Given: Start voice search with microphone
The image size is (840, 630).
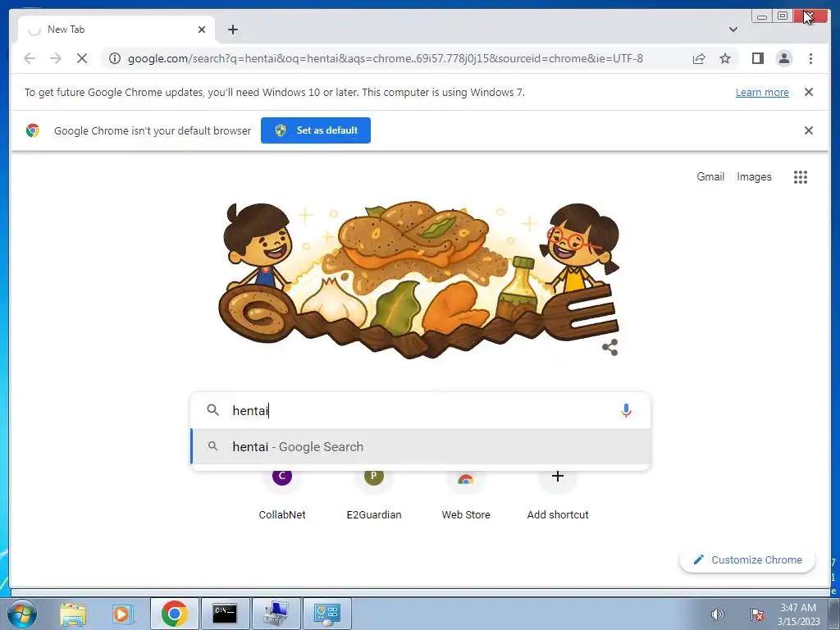Looking at the screenshot, I should tap(626, 410).
